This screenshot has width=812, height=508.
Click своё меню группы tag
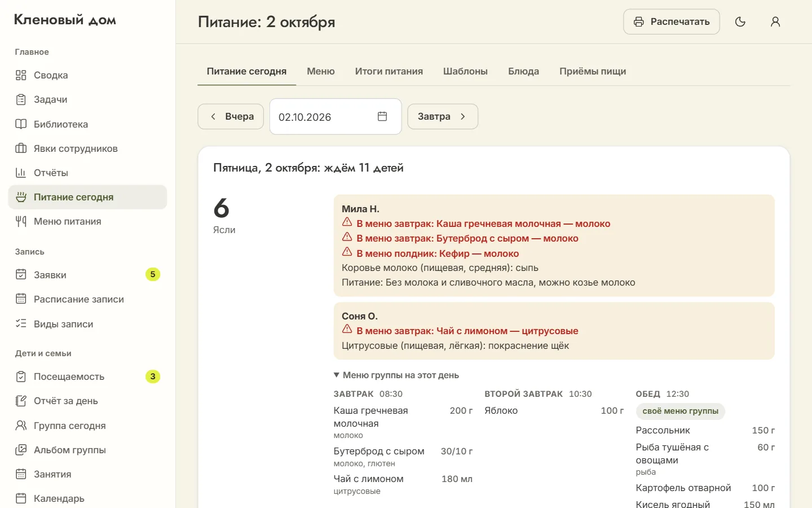click(680, 411)
